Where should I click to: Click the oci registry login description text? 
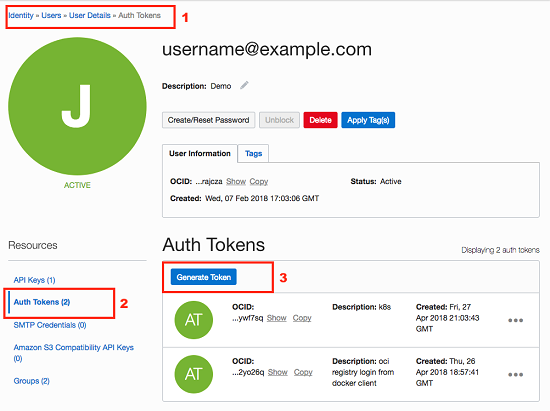(363, 372)
